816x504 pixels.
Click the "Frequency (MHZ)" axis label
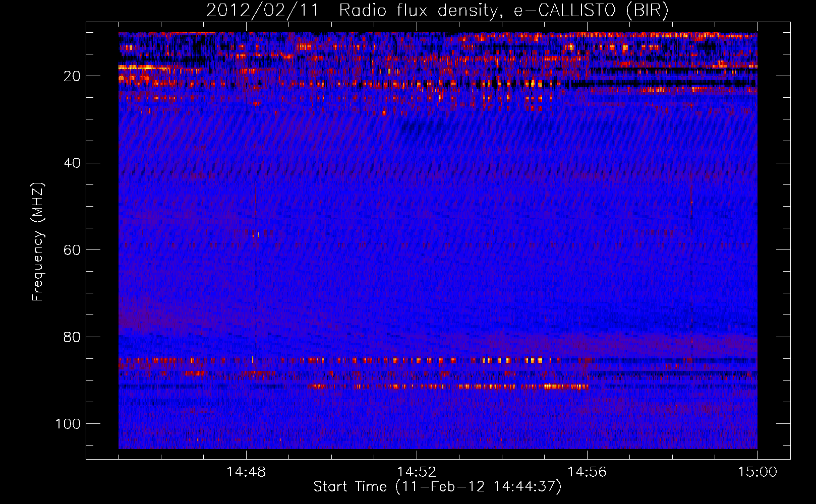tap(38, 242)
